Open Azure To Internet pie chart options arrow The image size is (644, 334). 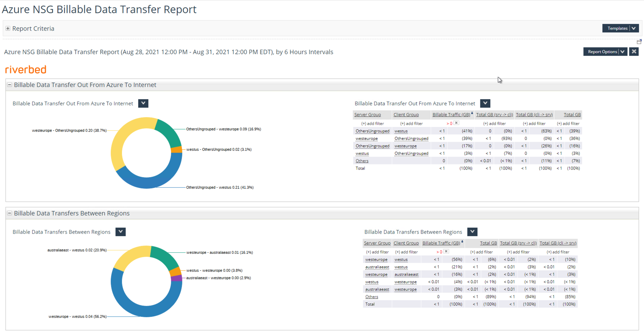143,103
